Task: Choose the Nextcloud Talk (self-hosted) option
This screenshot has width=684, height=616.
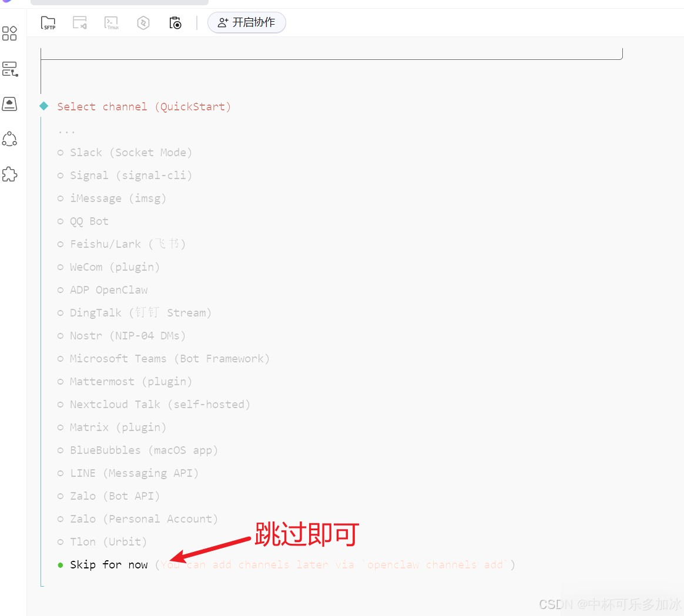Action: click(153, 404)
